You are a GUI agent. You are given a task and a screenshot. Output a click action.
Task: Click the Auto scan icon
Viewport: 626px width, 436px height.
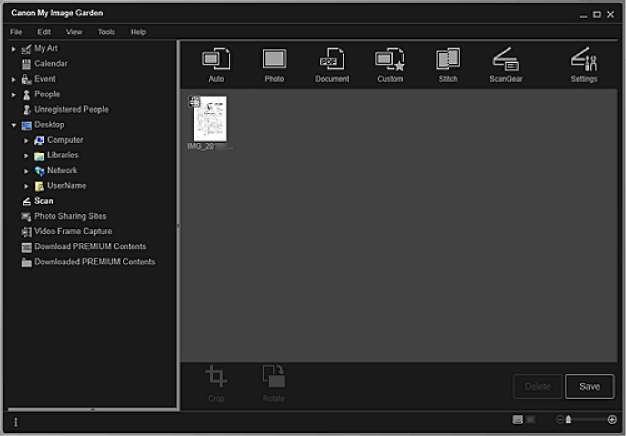(216, 61)
